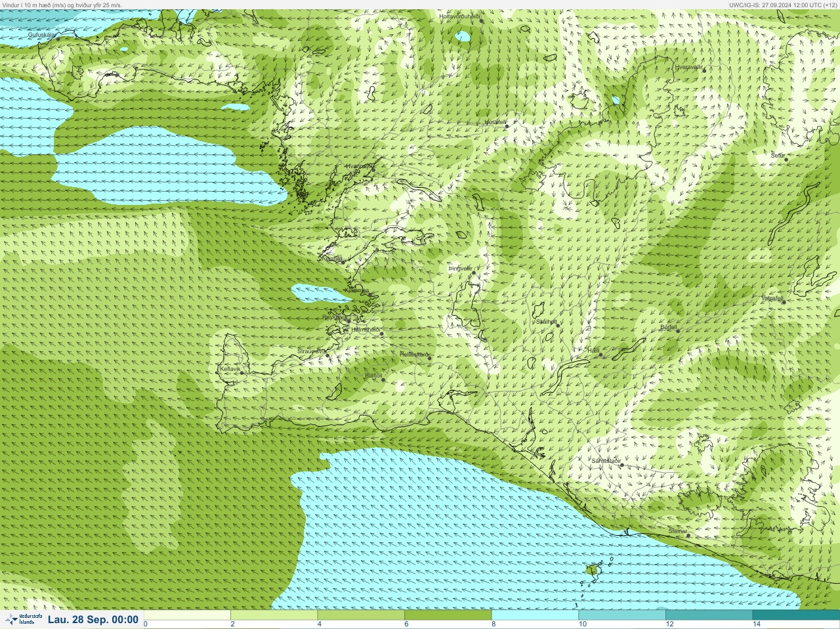The height and width of the screenshot is (629, 840).
Task: Click the Sámsstaðir station label
Action: [606, 461]
